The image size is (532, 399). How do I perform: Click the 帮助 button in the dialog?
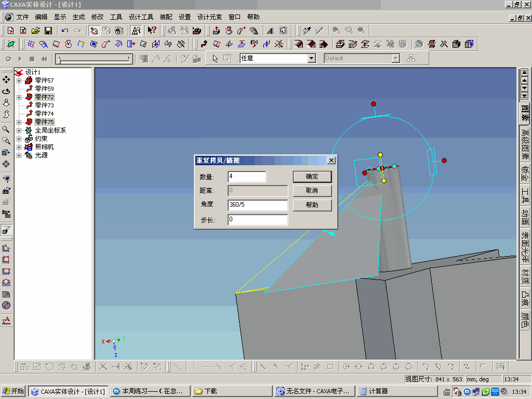tap(312, 205)
